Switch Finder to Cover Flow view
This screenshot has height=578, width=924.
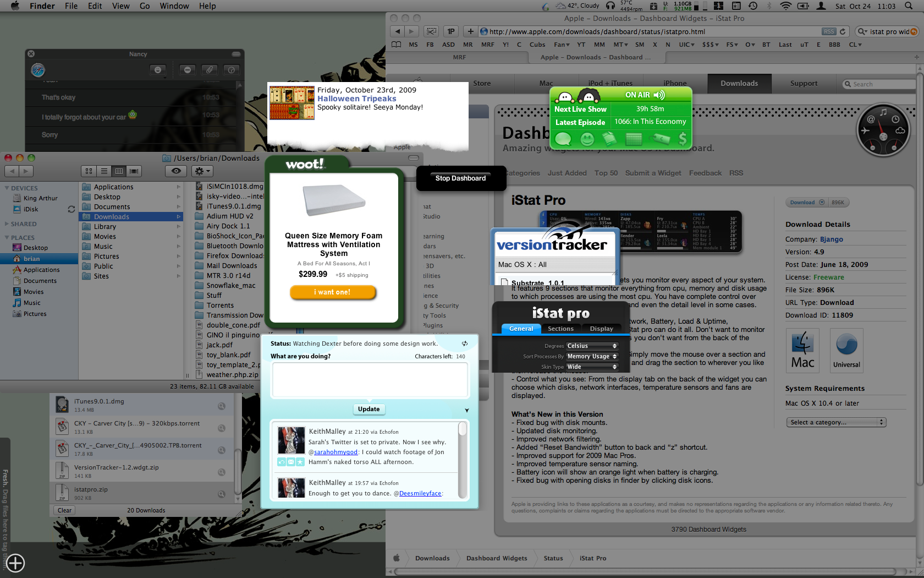click(134, 171)
